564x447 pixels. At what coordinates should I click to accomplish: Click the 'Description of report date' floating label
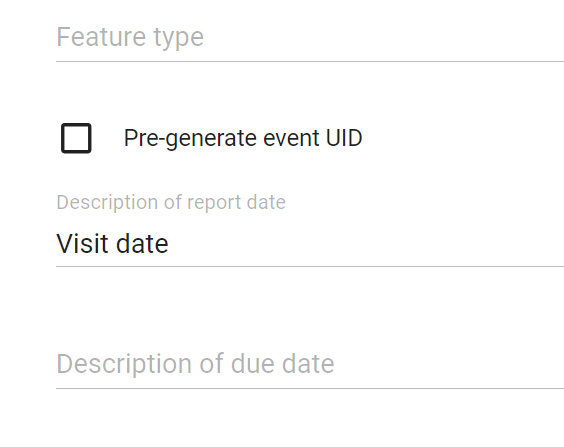(171, 202)
